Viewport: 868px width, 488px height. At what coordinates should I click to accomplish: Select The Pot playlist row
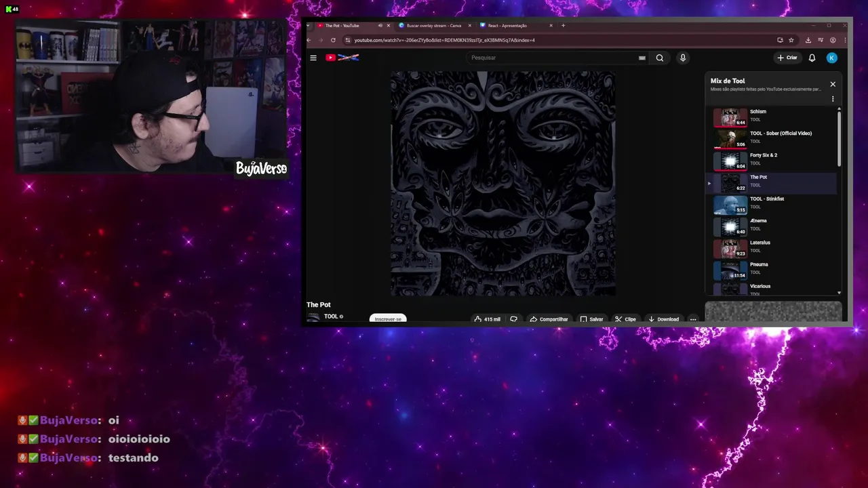[772, 183]
